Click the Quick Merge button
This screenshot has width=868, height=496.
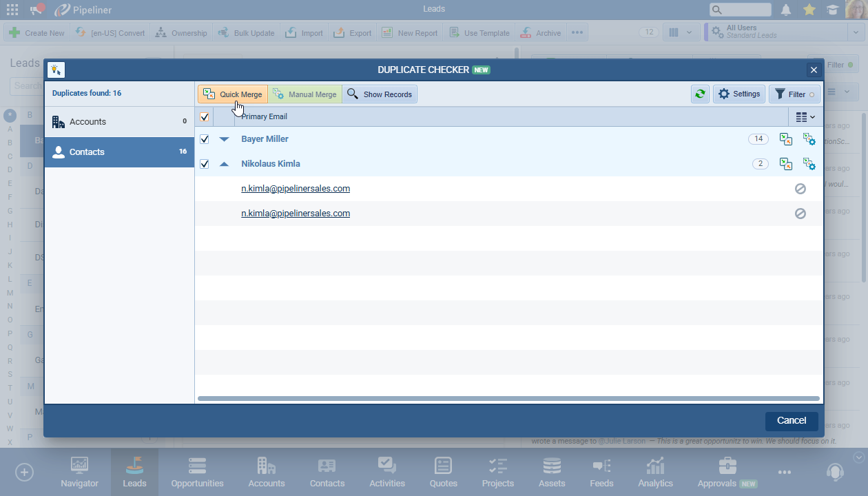coord(233,94)
